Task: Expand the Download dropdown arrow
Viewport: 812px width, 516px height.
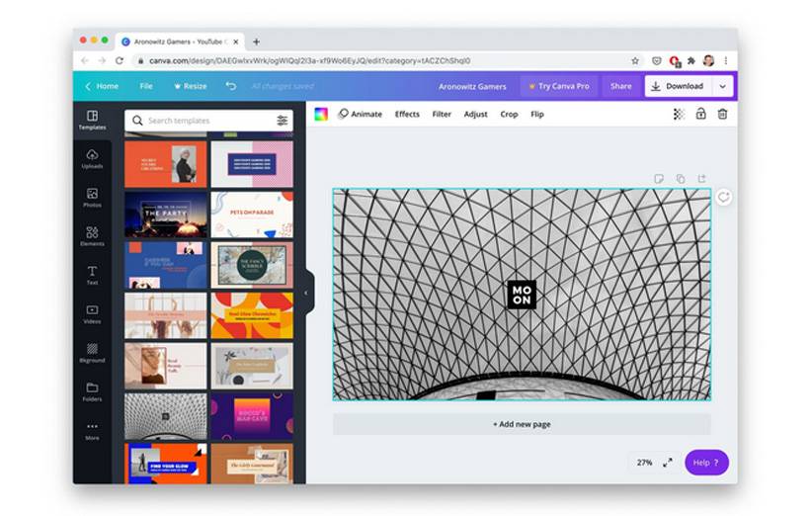Action: pyautogui.click(x=722, y=87)
